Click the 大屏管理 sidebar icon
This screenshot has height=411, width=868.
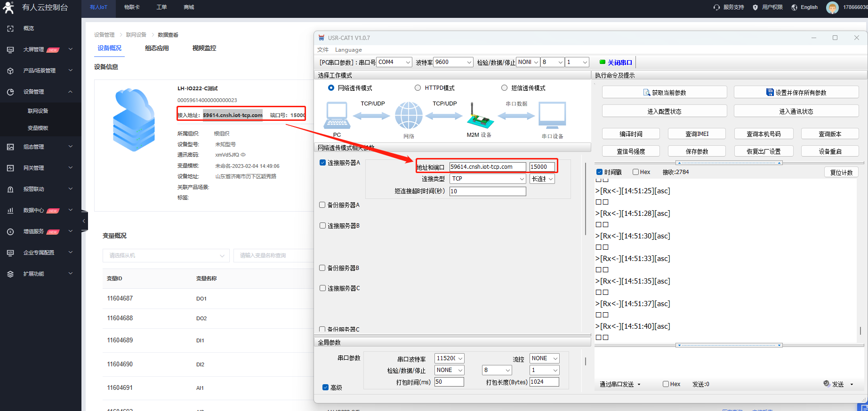pyautogui.click(x=10, y=50)
